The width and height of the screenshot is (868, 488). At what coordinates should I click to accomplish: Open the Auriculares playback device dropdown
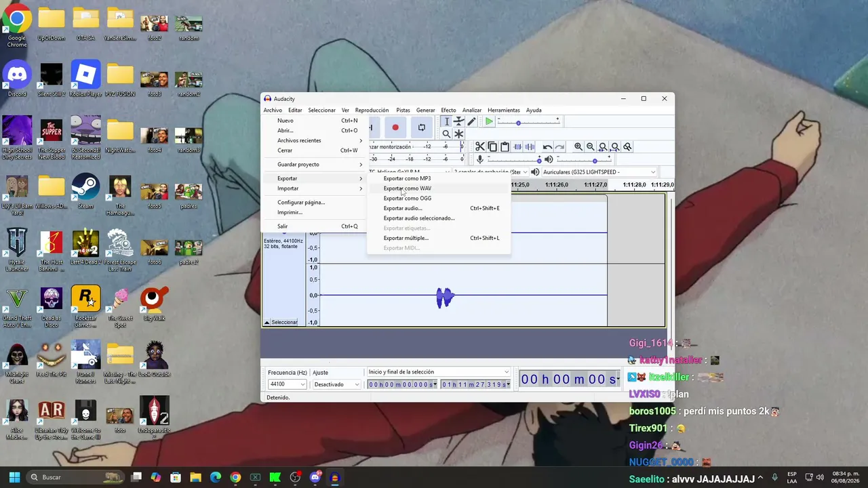[599, 172]
